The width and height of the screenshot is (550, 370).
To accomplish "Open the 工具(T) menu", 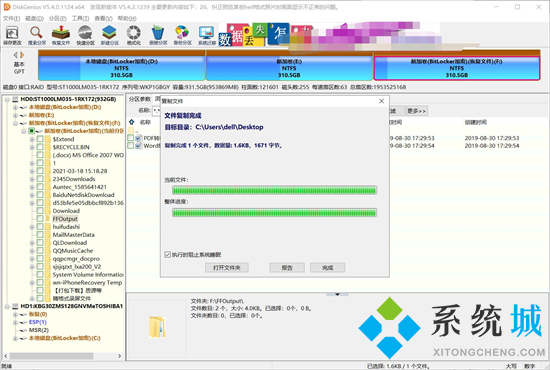I will (x=80, y=18).
